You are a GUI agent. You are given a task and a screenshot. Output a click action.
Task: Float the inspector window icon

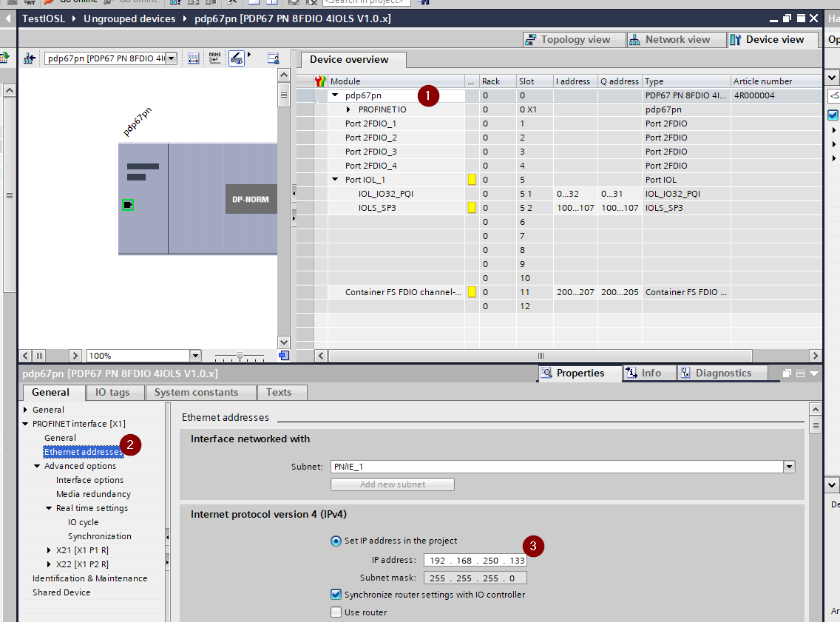787,373
